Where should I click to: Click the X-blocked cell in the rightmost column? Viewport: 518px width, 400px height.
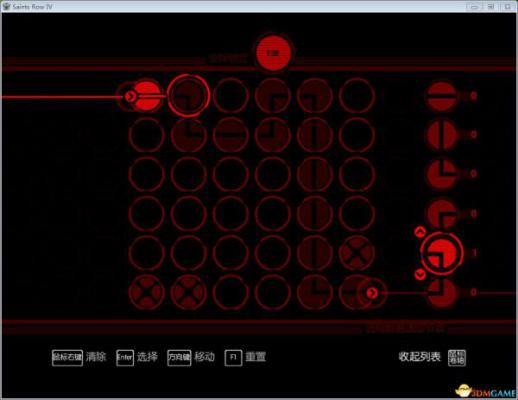357,253
